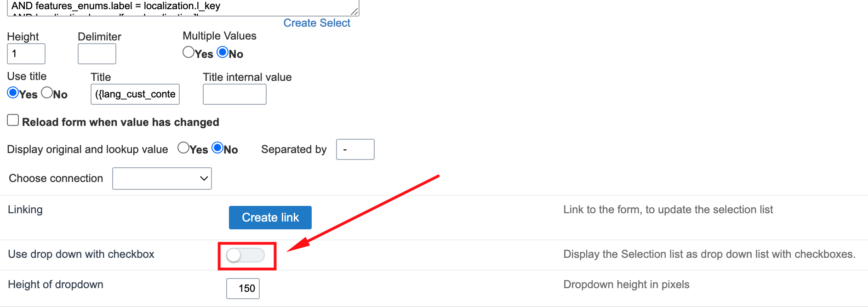Viewport: 868px width, 307px height.
Task: Choose No under Use title
Action: pos(47,93)
